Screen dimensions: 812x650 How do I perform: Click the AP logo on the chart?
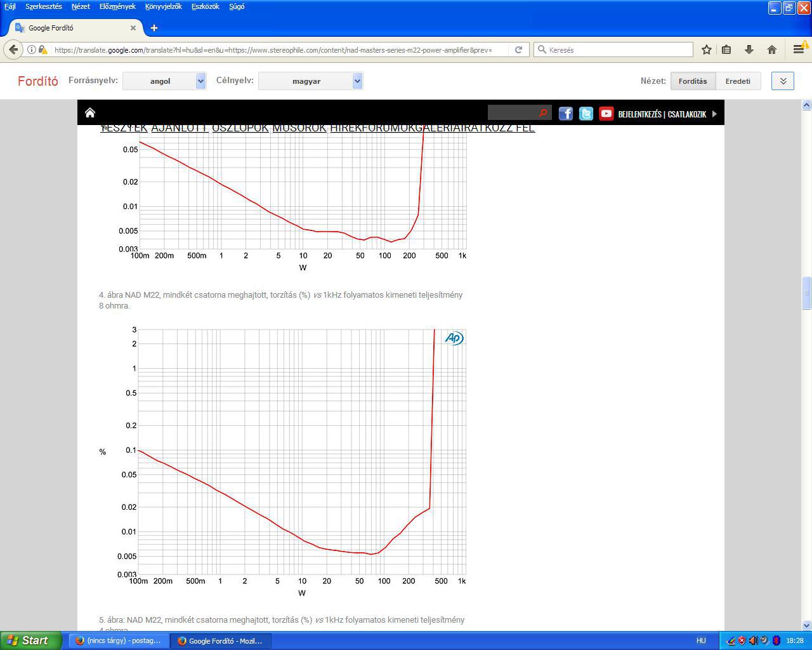[x=454, y=338]
